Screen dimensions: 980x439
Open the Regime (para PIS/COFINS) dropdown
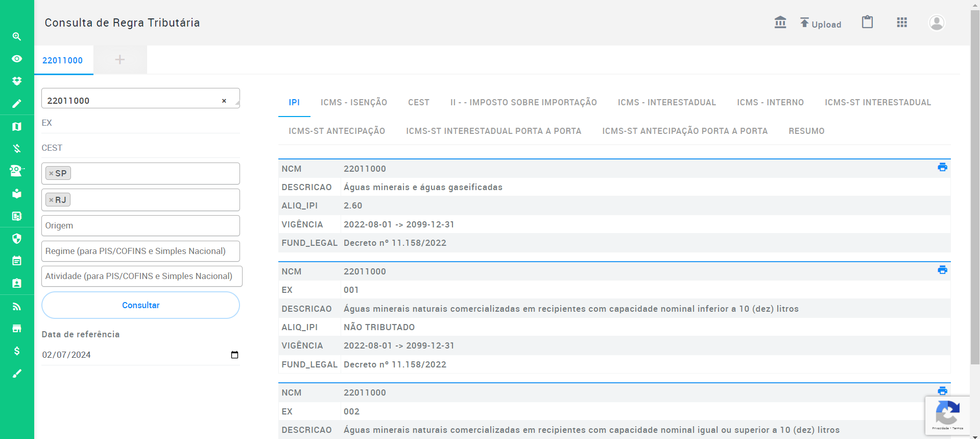[x=140, y=251]
